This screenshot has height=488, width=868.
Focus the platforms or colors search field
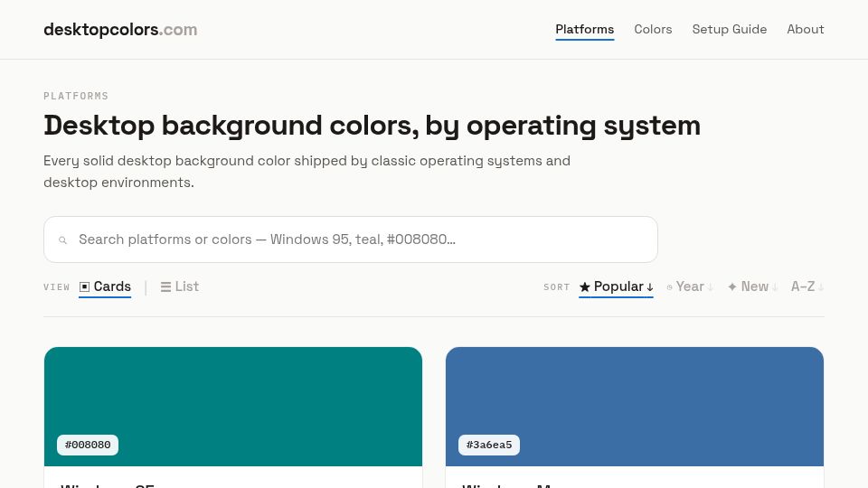point(351,239)
